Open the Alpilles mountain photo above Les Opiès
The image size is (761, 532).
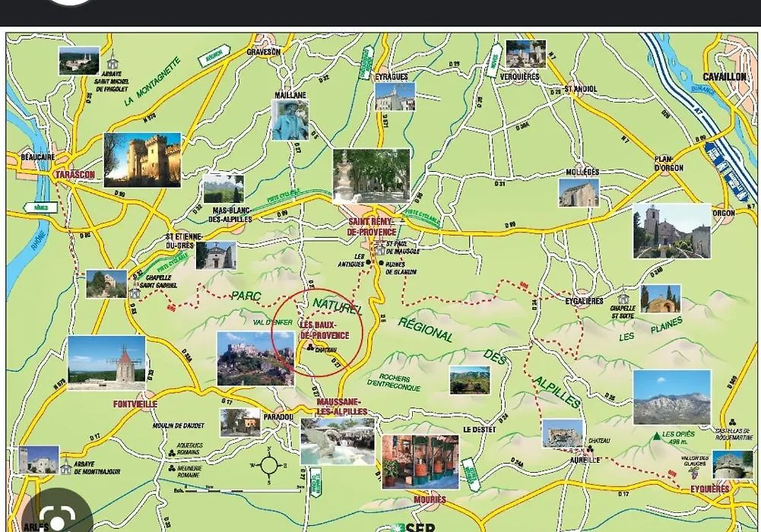pos(672,397)
